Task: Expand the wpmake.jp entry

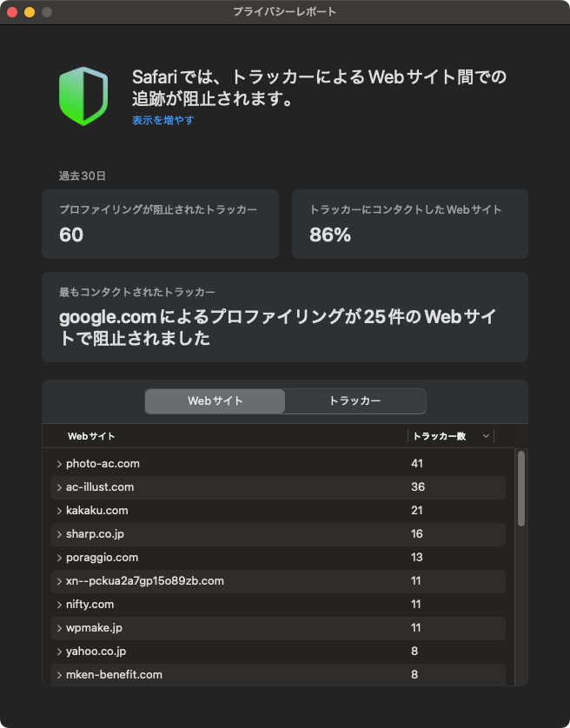Action: (x=59, y=628)
